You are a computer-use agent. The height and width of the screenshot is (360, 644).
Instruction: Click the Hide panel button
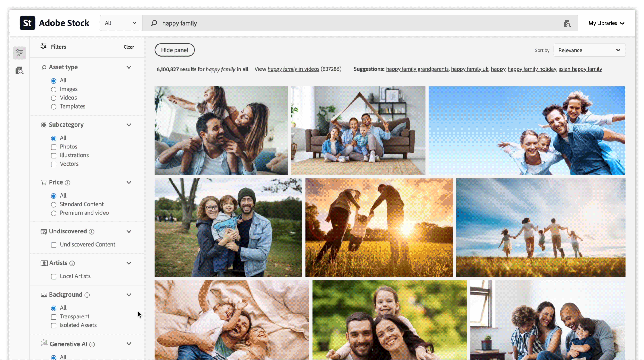174,50
